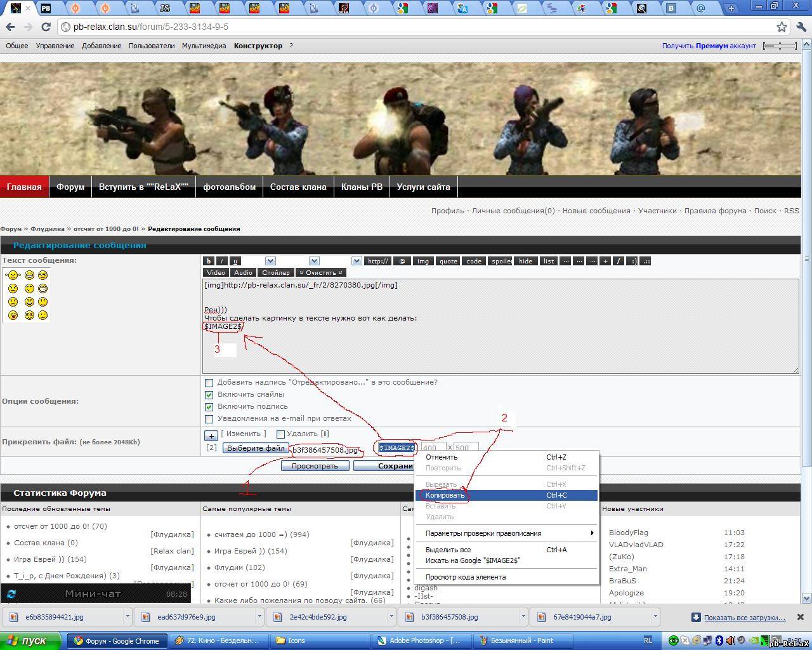Open dropdown arrow of 2e42c4bde592.jpg download
The image size is (812, 650).
[x=391, y=616]
